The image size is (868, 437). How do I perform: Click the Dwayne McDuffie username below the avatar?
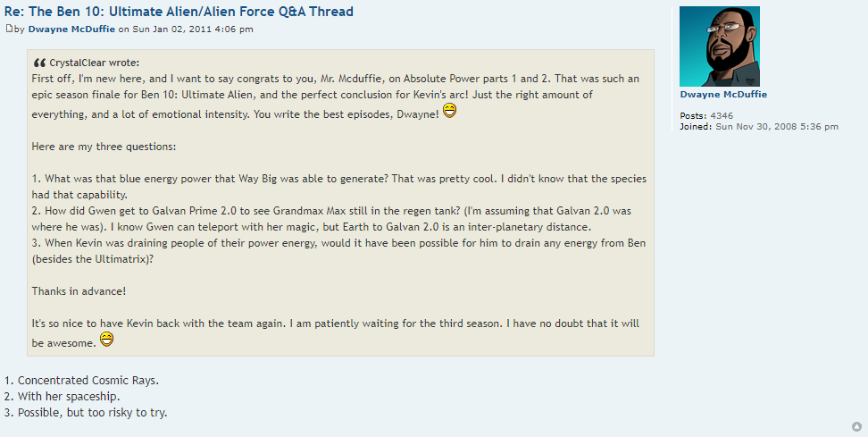click(x=722, y=94)
